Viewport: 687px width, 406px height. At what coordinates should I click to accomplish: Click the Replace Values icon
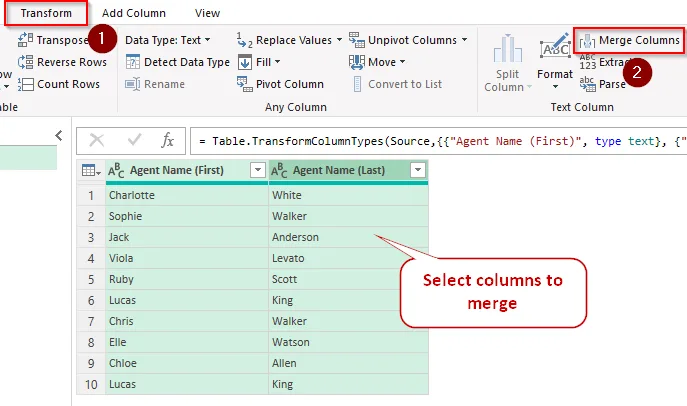click(244, 40)
